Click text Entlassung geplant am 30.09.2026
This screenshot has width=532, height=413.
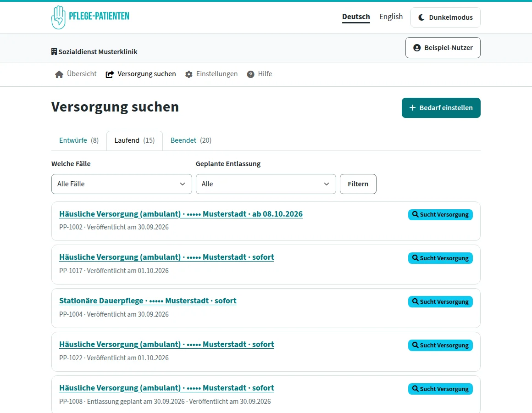[136, 402]
